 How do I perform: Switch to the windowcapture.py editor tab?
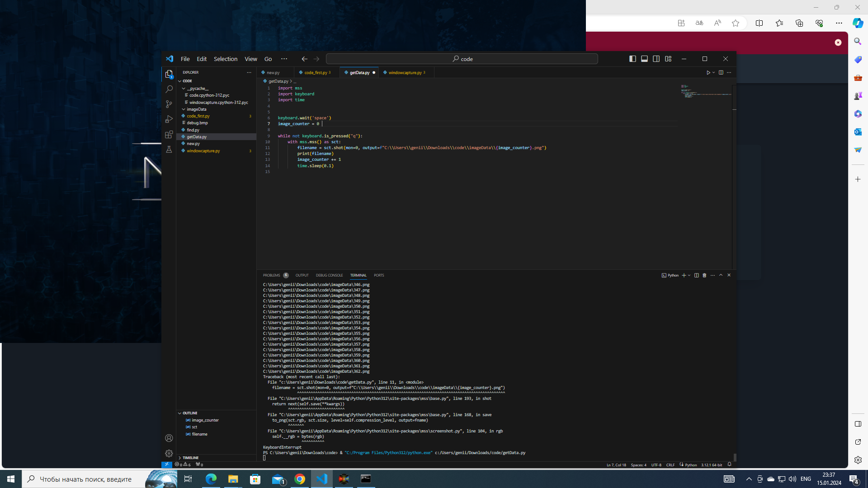(405, 72)
